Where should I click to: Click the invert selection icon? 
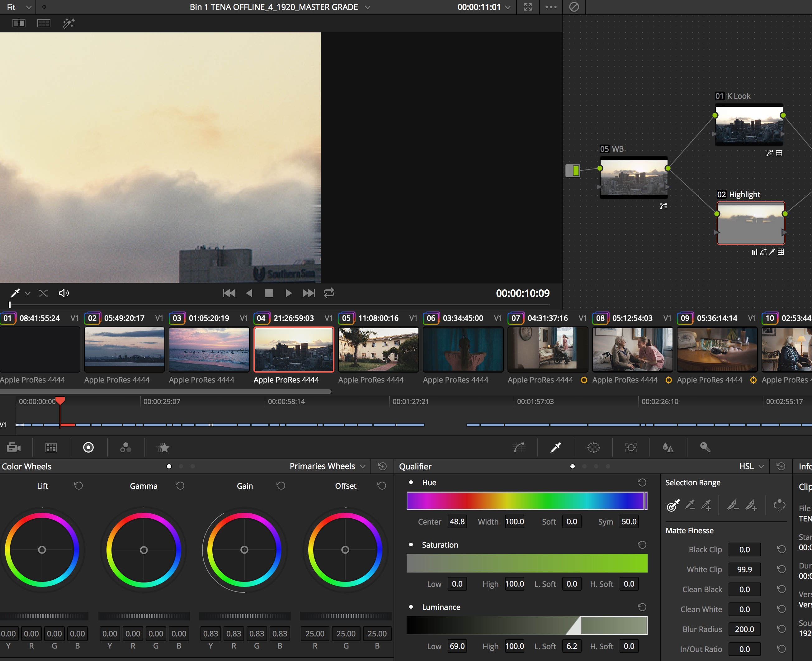click(779, 505)
